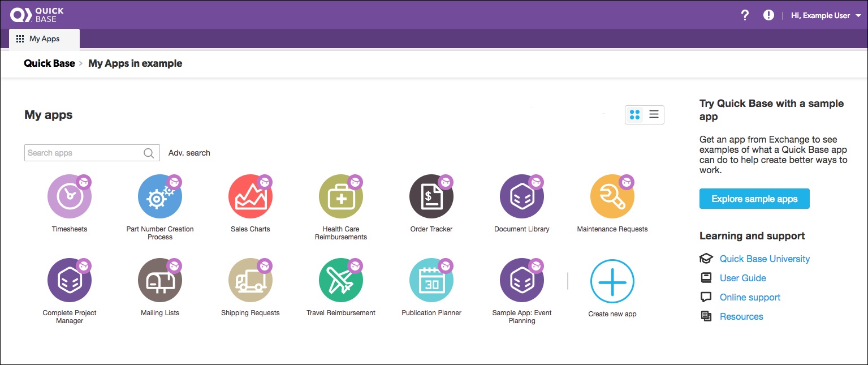Screen dimensions: 868x365
Task: Click the admin badge on Mailing Lists icon
Action: click(x=174, y=266)
